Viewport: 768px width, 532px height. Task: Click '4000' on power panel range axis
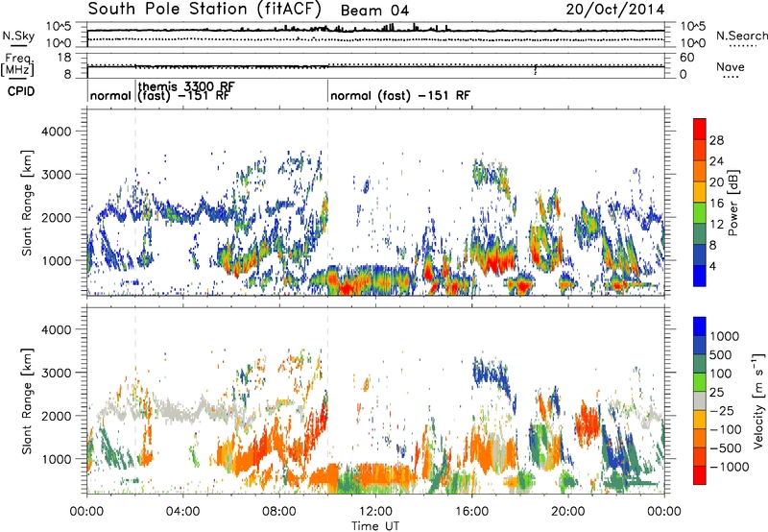point(56,132)
